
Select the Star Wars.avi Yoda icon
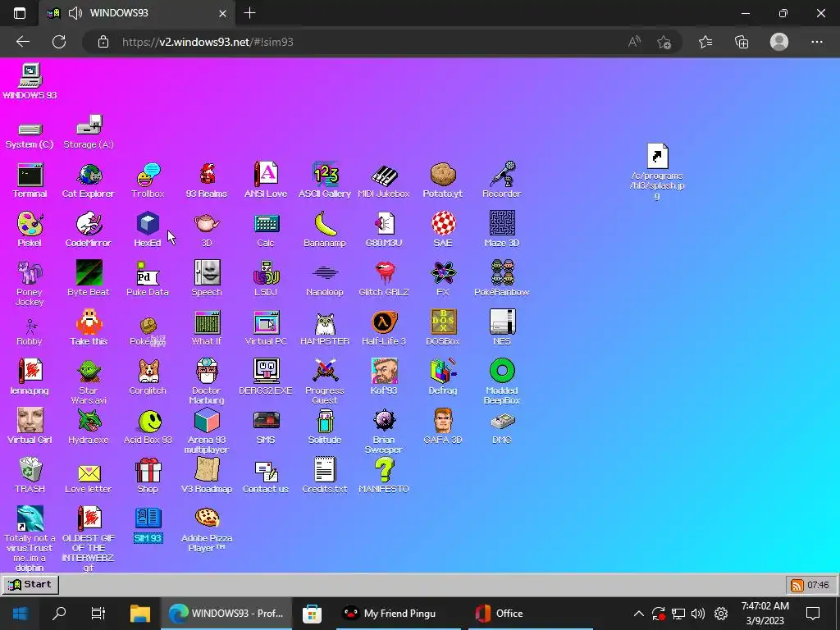point(89,381)
